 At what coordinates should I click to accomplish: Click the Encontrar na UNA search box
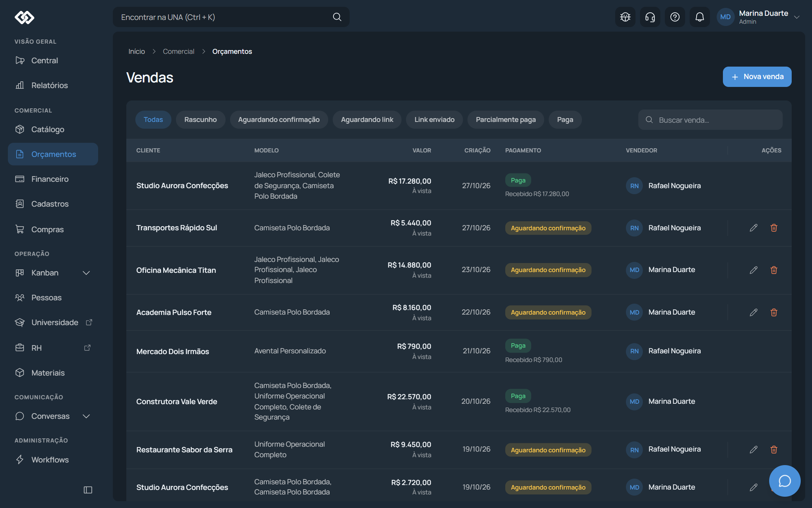point(231,17)
